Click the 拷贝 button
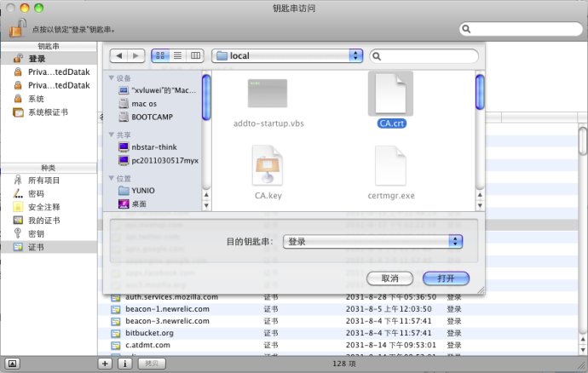 pyautogui.click(x=152, y=364)
